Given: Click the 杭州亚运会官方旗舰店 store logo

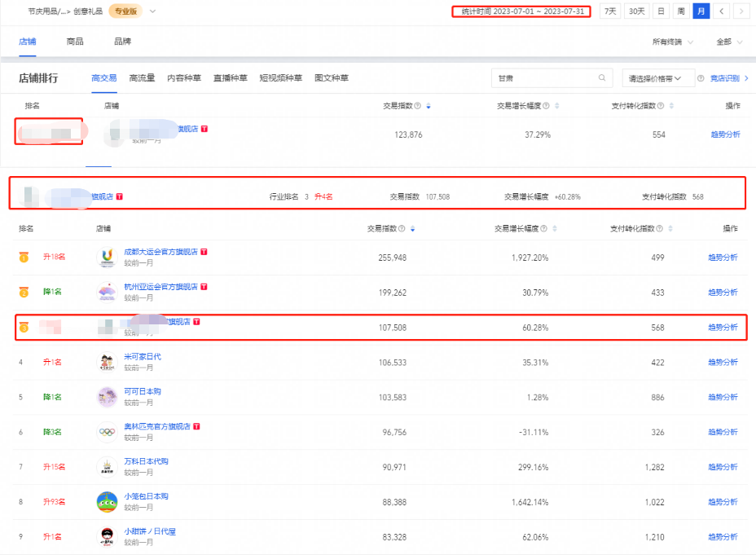Looking at the screenshot, I should pyautogui.click(x=107, y=293).
